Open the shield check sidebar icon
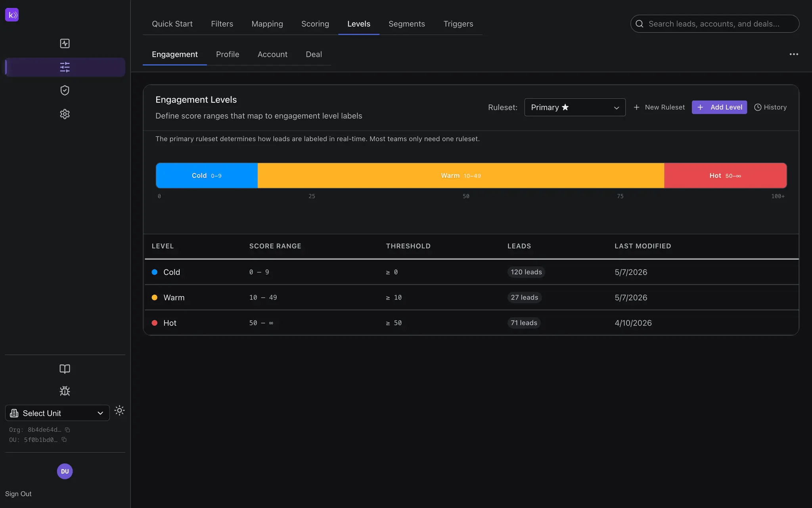Viewport: 812px width, 508px height. coord(65,90)
